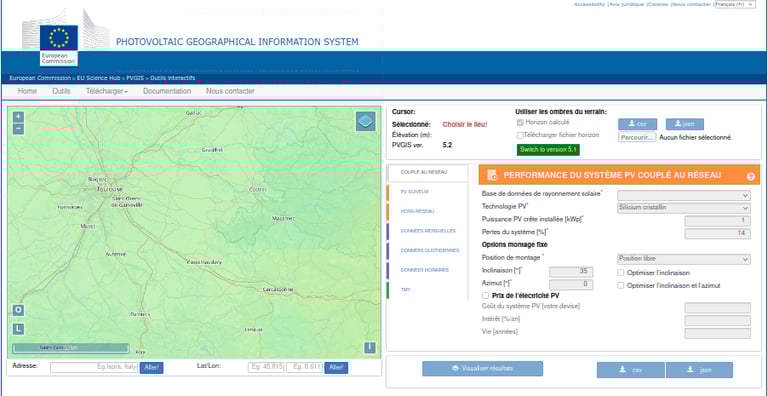Click the L button on map

(18, 329)
